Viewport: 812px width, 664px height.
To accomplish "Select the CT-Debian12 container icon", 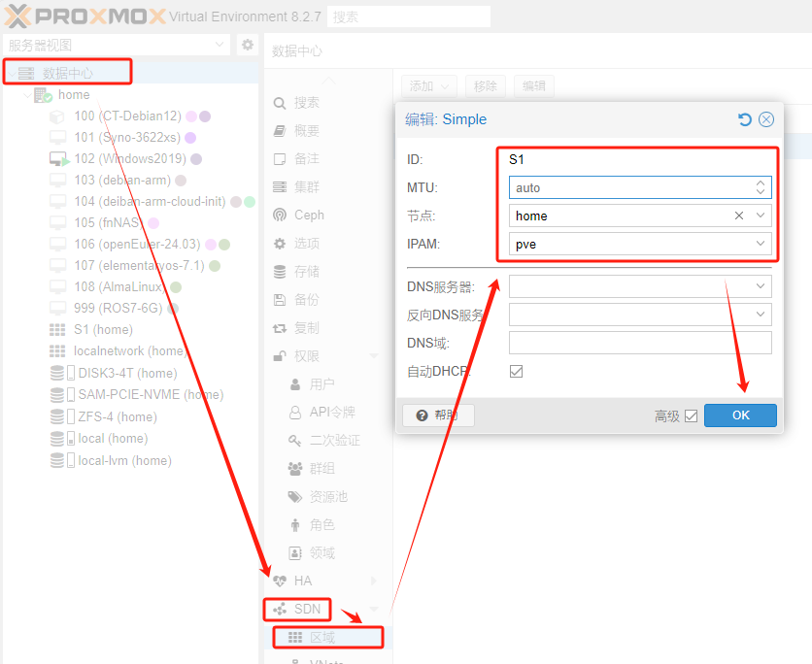I will tap(58, 116).
